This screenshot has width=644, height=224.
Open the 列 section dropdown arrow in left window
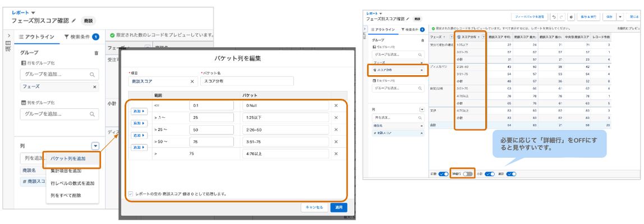point(95,145)
